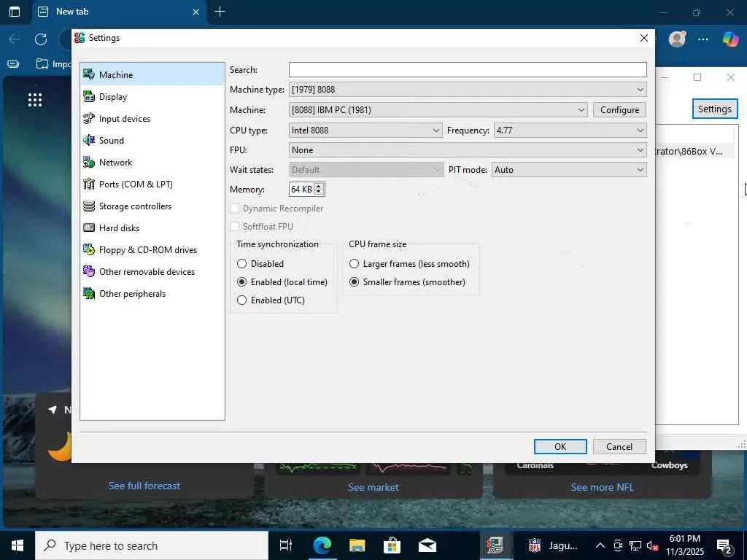Viewport: 747px width, 560px height.
Task: Click the 86Box taskbar icon
Action: (x=495, y=545)
